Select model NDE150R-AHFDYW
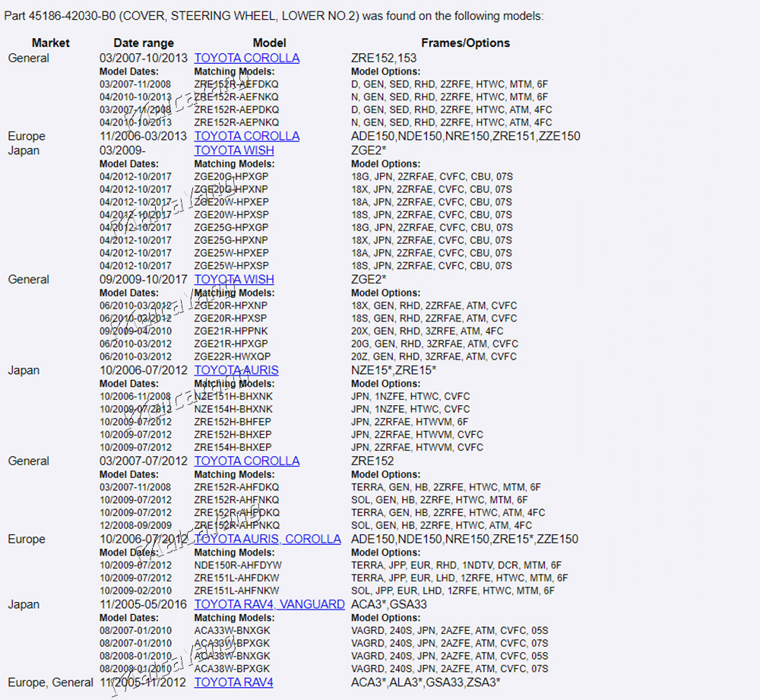Screen dimensions: 760x700 pyautogui.click(x=238, y=565)
